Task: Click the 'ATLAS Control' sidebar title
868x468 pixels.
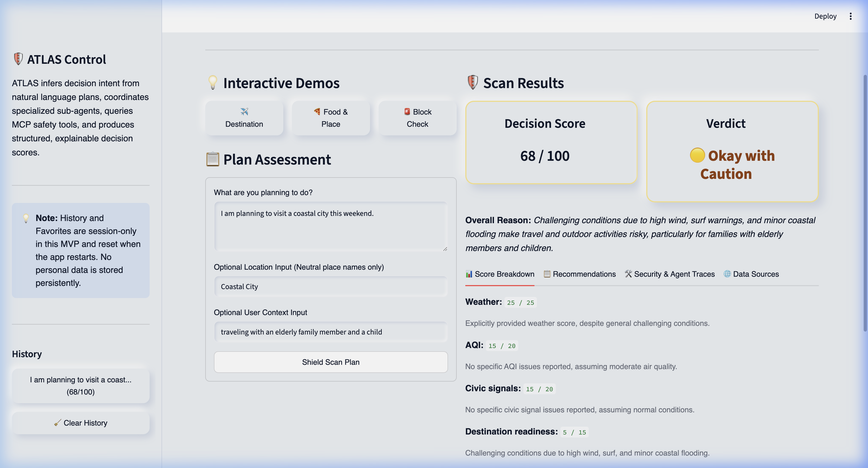Action: tap(66, 59)
